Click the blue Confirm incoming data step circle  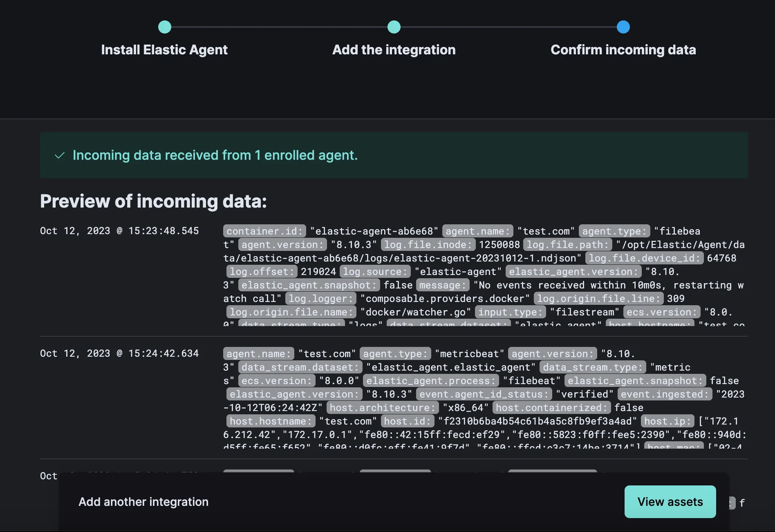(623, 27)
